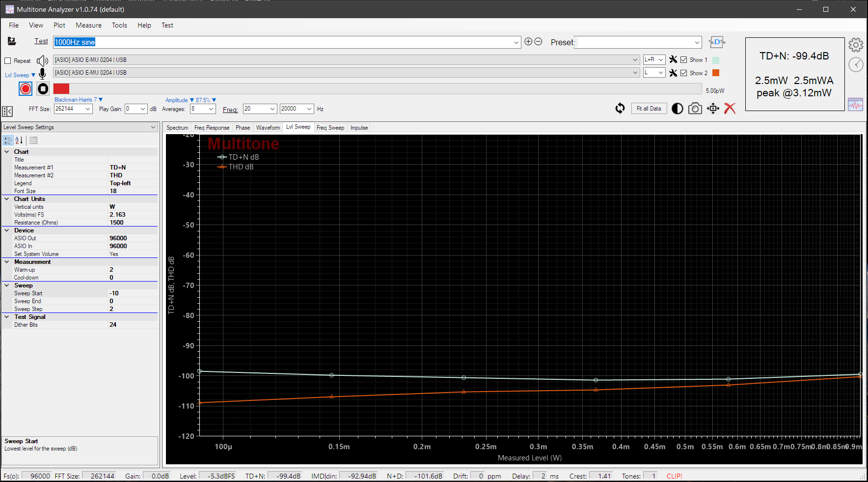Start measurement with the red record button
Screen dimensions: 868x482
[26, 88]
